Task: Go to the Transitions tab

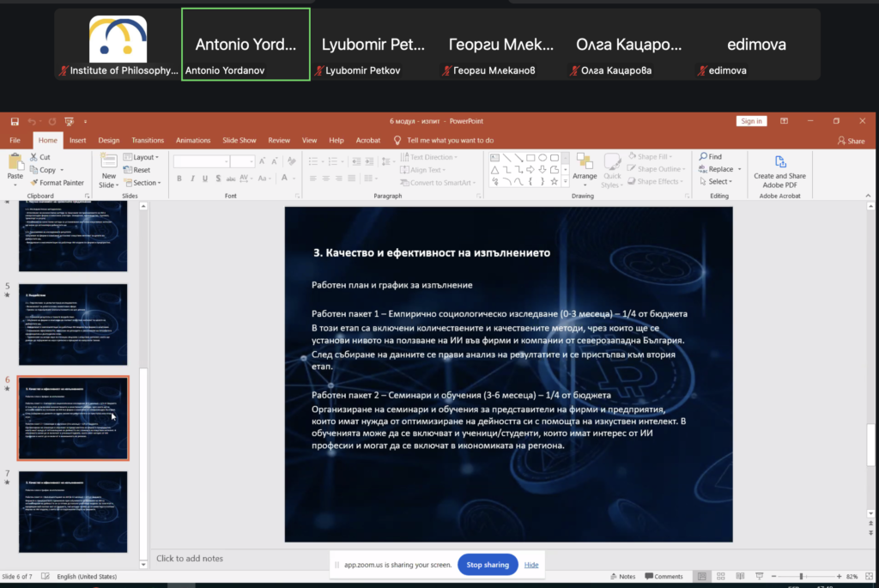Action: click(x=148, y=140)
